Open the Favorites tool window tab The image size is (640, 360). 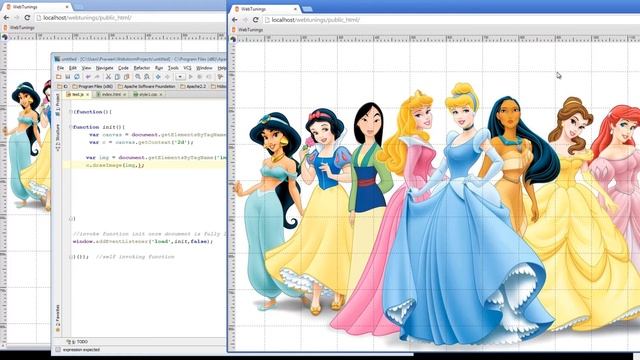(58, 318)
